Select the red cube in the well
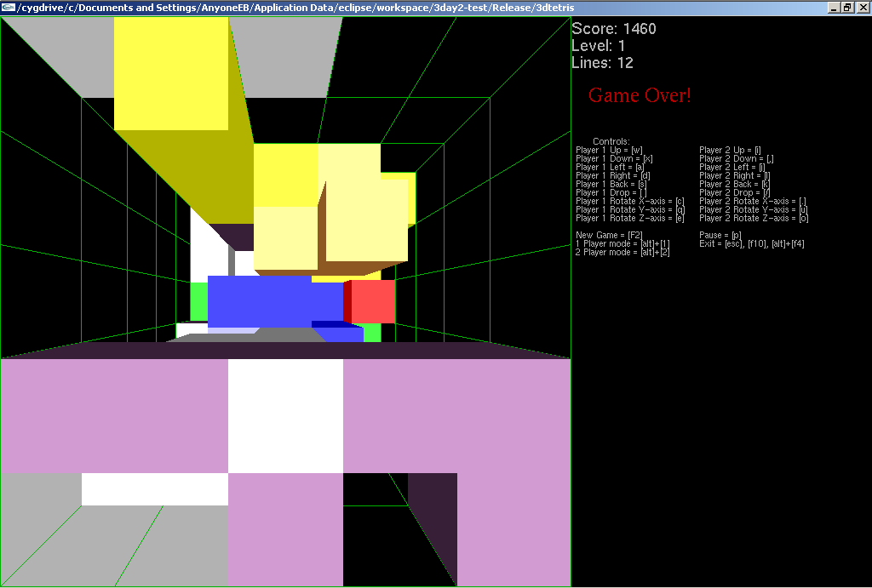Screen dimensions: 872x588 point(373,301)
